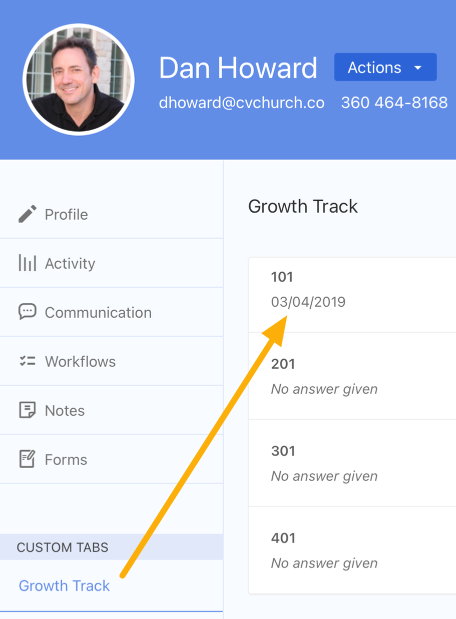The height and width of the screenshot is (619, 456).
Task: Switch to the Activity tab
Action: 111,263
